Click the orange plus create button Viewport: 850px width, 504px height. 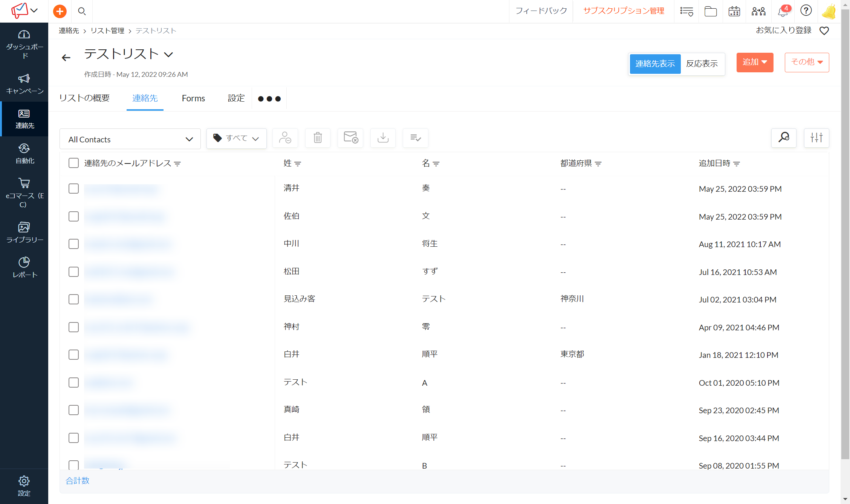click(60, 11)
